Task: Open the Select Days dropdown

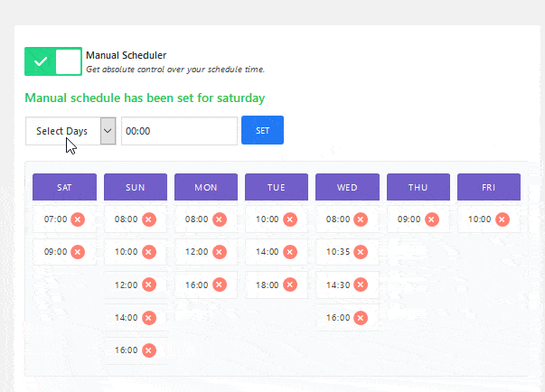Action: point(70,131)
